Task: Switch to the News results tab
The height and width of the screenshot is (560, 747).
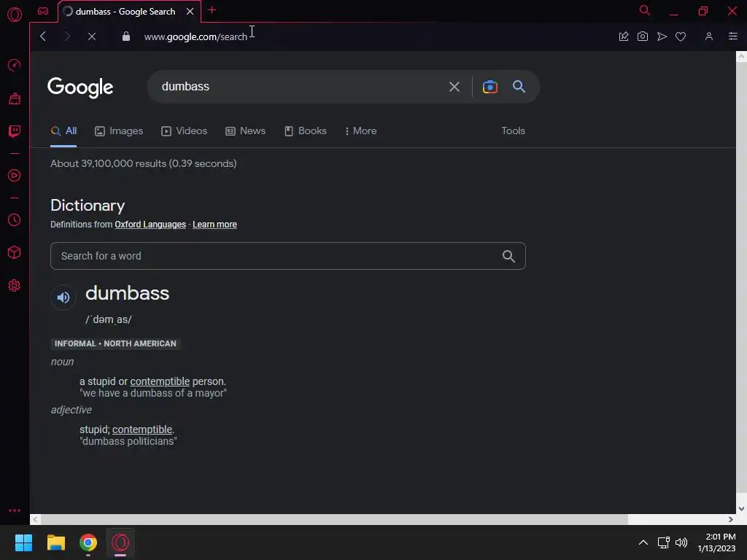Action: (x=245, y=131)
